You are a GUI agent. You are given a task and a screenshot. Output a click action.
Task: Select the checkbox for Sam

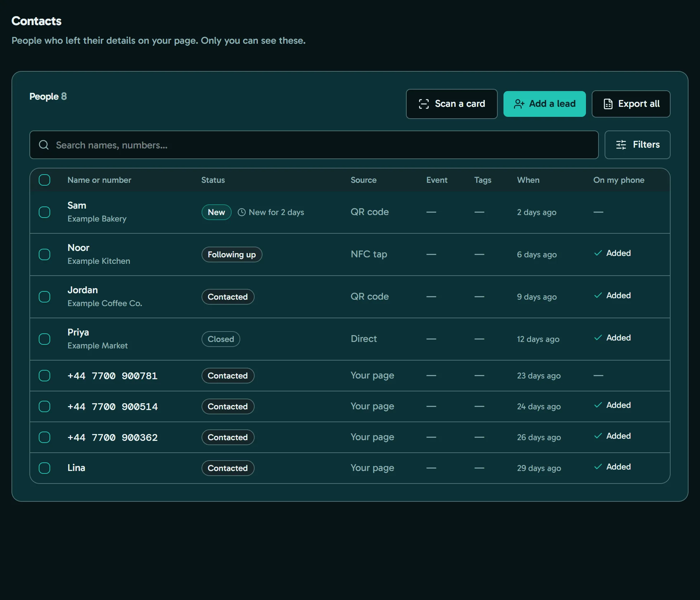pos(44,212)
